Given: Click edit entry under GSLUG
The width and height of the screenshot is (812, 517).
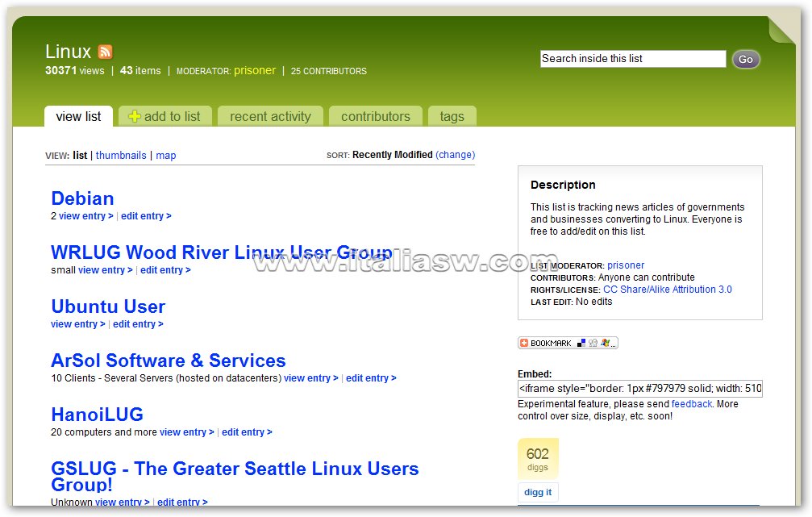Looking at the screenshot, I should (183, 502).
